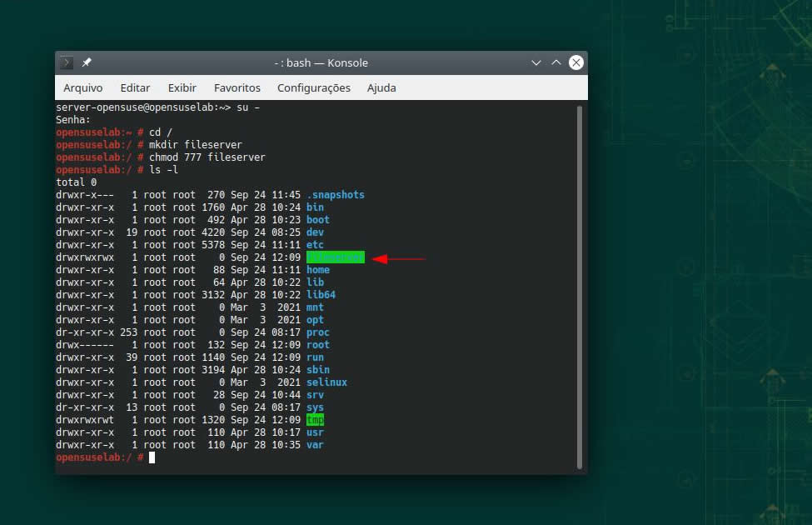This screenshot has width=812, height=525.
Task: Click the .snapshots directory name in listing
Action: 335,195
